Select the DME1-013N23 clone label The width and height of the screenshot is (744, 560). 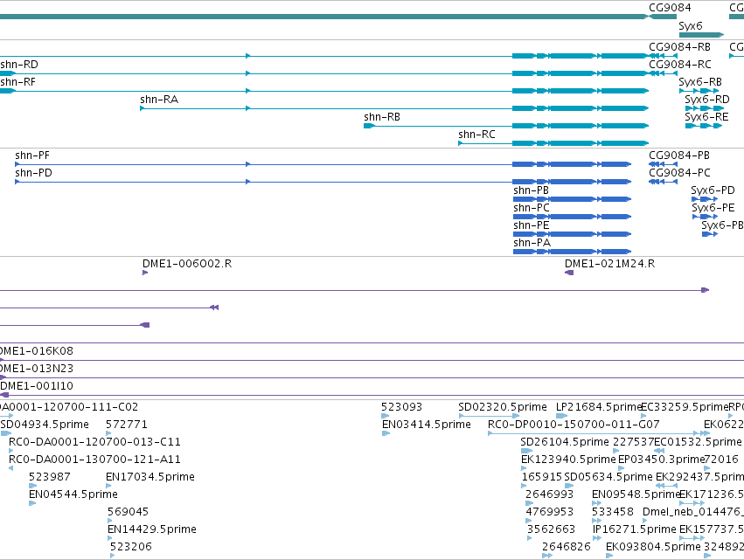[37, 369]
